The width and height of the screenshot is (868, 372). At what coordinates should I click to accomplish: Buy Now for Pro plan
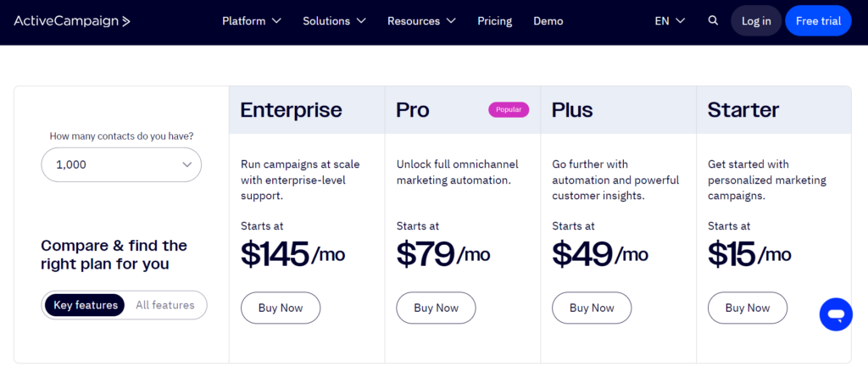click(x=436, y=308)
